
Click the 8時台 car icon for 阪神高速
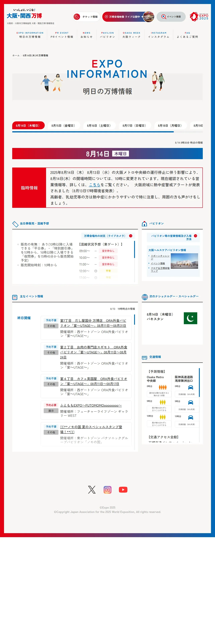click(x=191, y=387)
